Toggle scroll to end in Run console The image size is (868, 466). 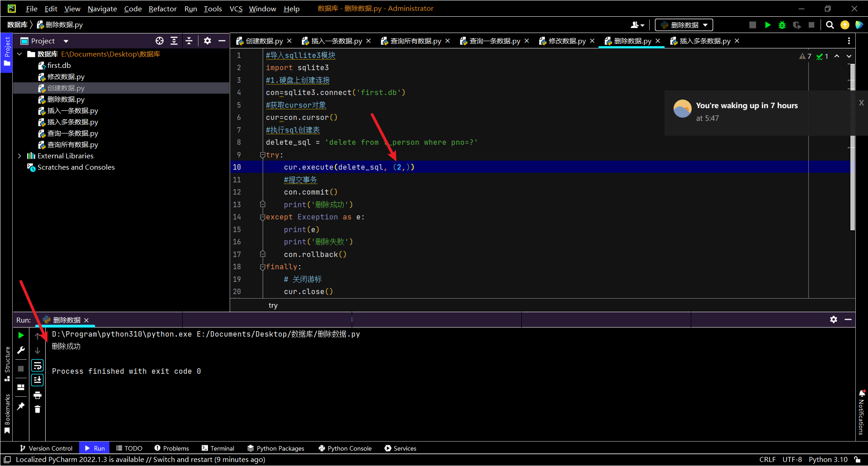38,380
